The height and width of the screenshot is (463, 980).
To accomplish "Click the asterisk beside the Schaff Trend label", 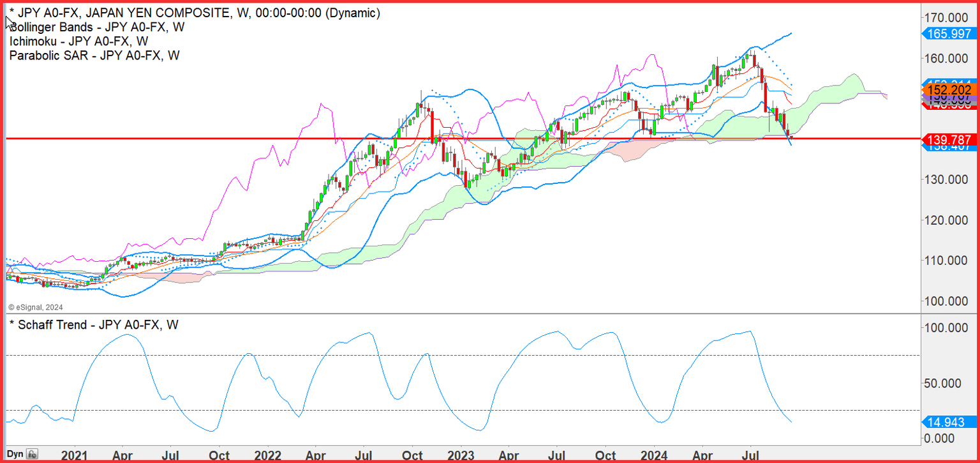I will (12, 325).
